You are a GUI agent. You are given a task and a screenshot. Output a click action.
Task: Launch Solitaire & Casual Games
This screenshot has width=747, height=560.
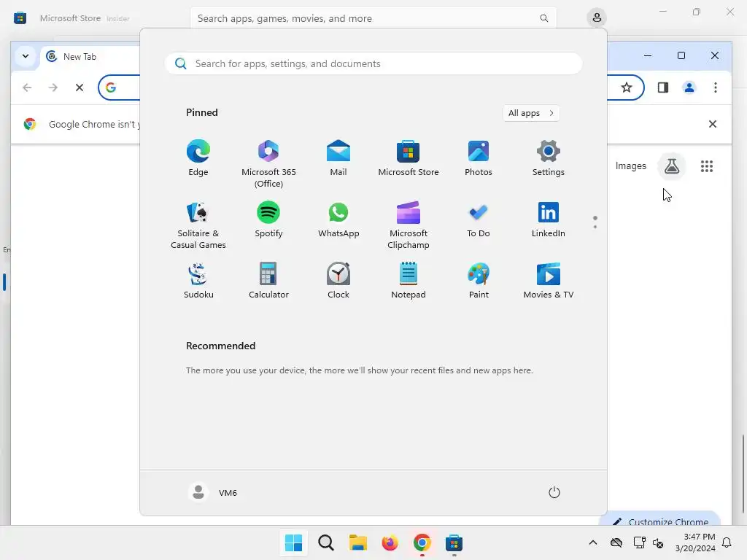pos(198,225)
